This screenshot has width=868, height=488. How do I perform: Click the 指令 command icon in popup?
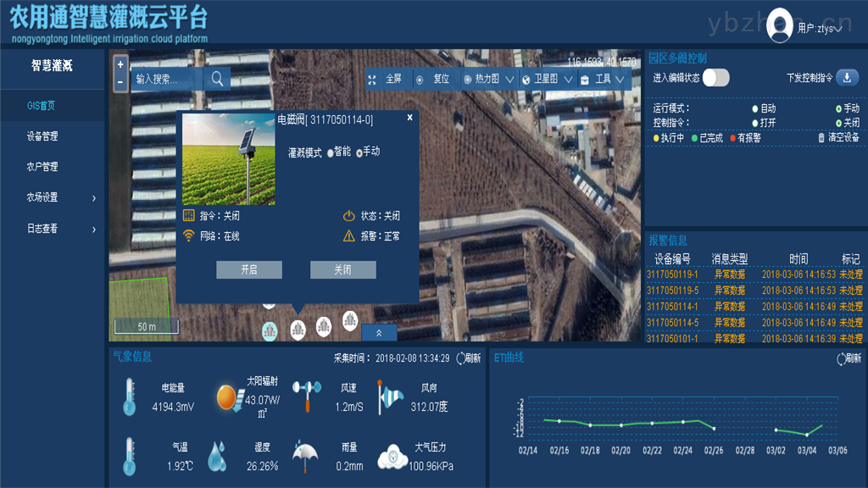pos(189,216)
